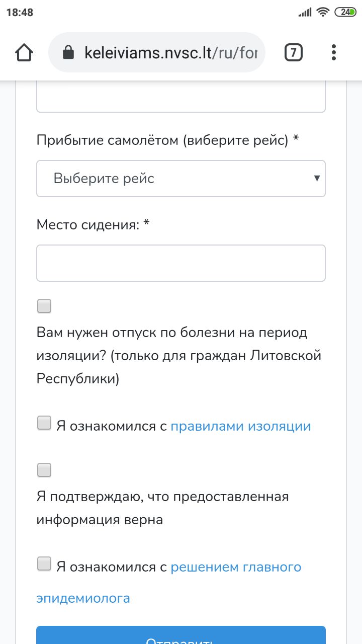Open the 'решением главного эпидемиолога' link
The height and width of the screenshot is (644, 362).
(169, 583)
